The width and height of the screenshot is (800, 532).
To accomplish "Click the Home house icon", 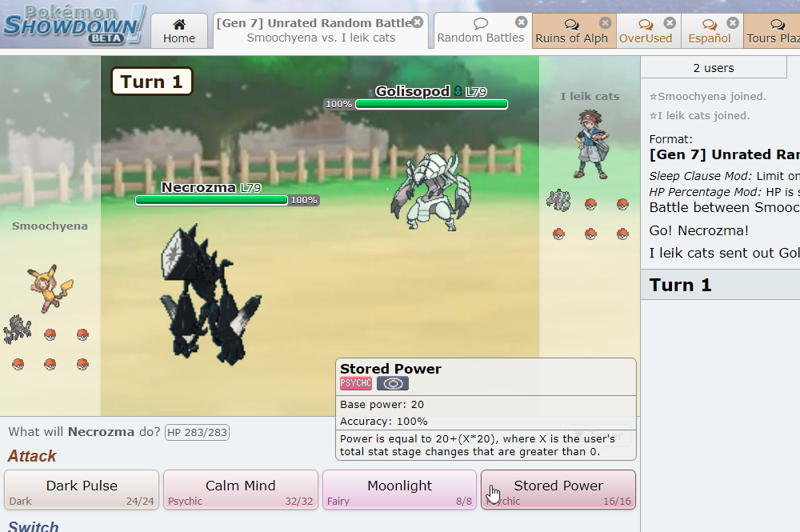I will point(179,24).
